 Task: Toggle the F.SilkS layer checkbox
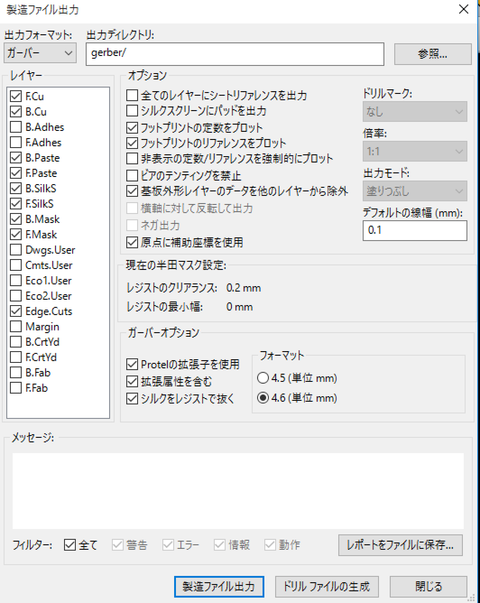[16, 203]
